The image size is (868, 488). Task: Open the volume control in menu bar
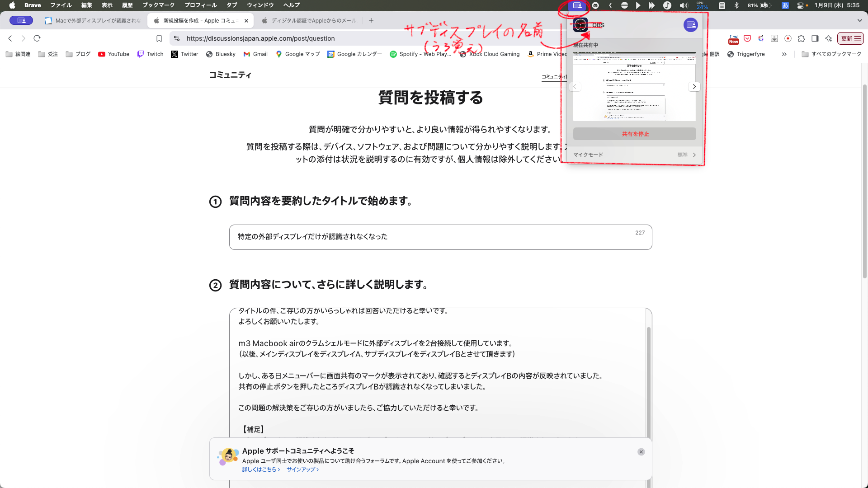(684, 5)
